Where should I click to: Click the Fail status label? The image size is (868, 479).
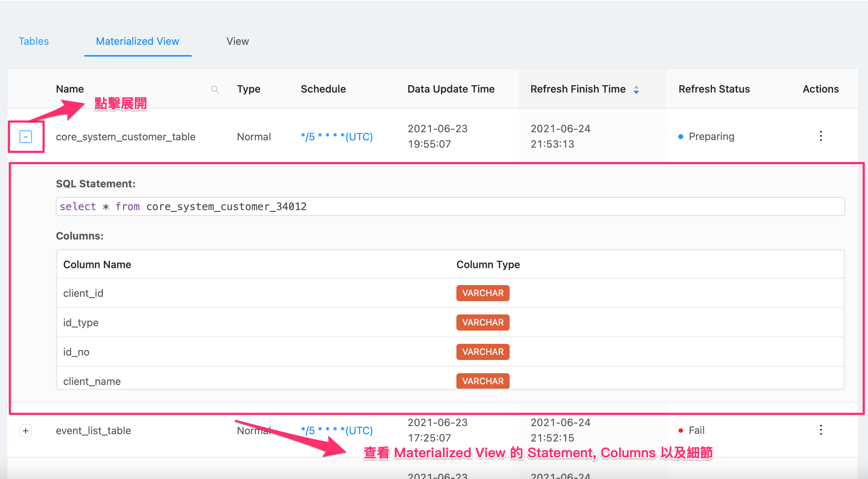tap(697, 430)
